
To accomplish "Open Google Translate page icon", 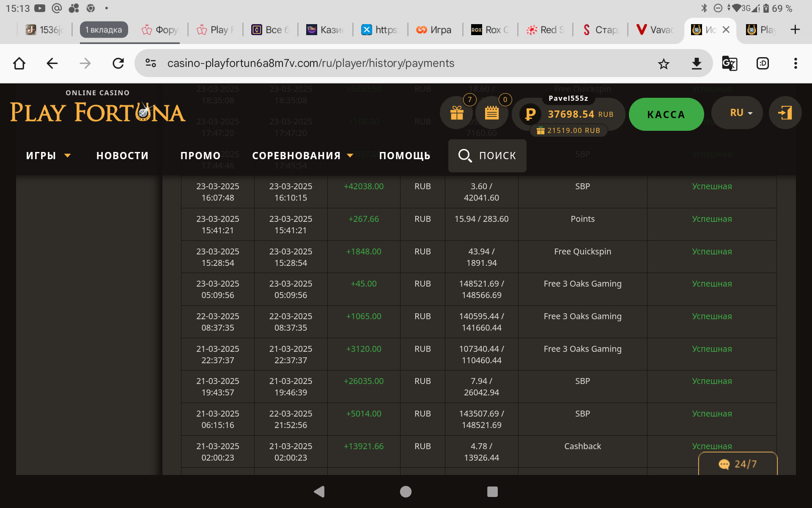I will [729, 64].
